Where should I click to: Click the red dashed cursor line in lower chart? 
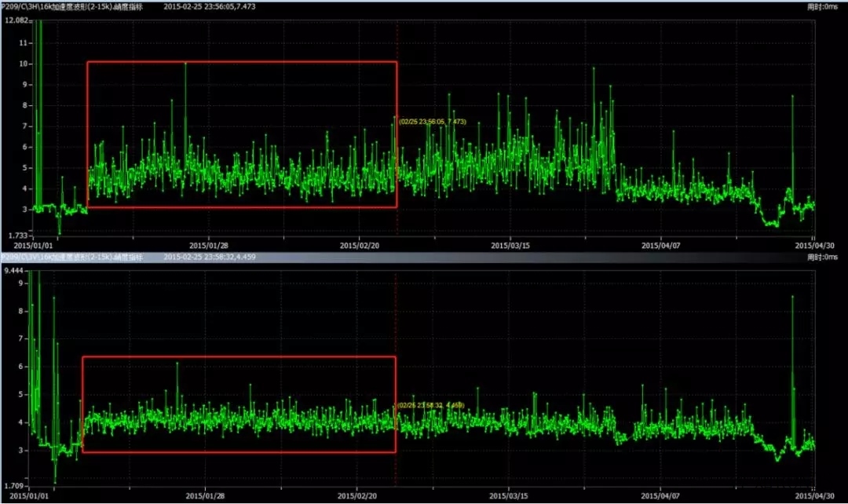(397, 314)
